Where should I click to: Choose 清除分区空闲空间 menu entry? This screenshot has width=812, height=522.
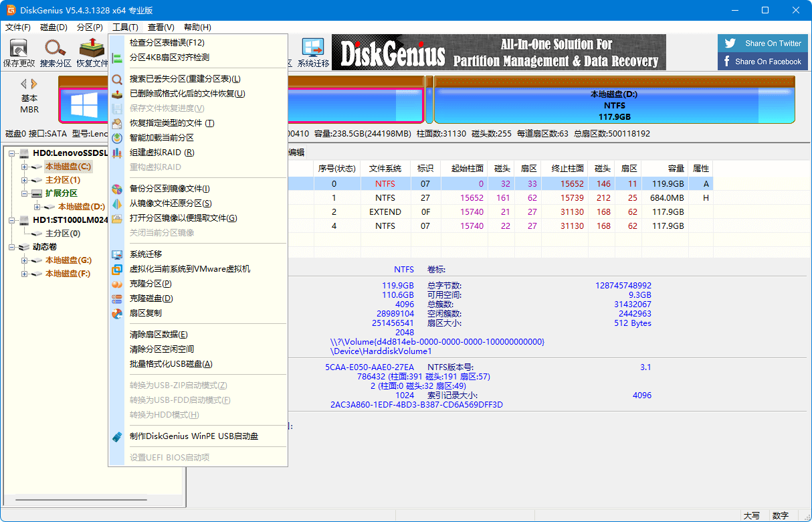point(198,349)
